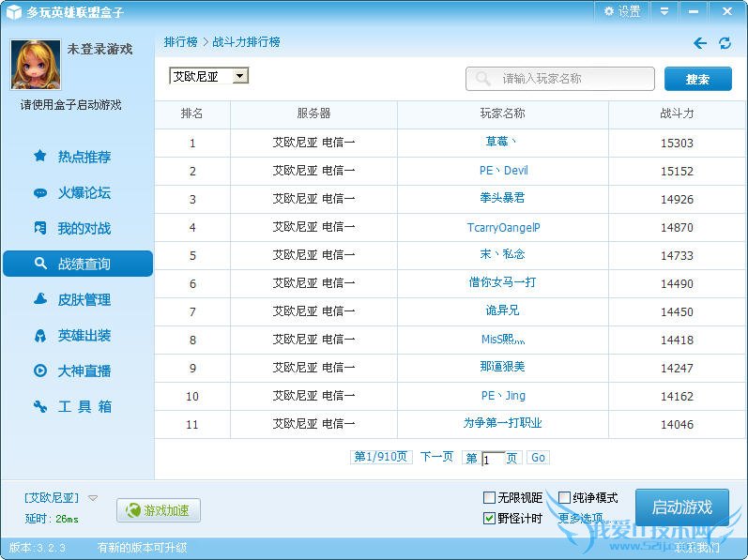Open 工具箱 wrench icon
Image resolution: width=748 pixels, height=560 pixels.
coord(40,406)
